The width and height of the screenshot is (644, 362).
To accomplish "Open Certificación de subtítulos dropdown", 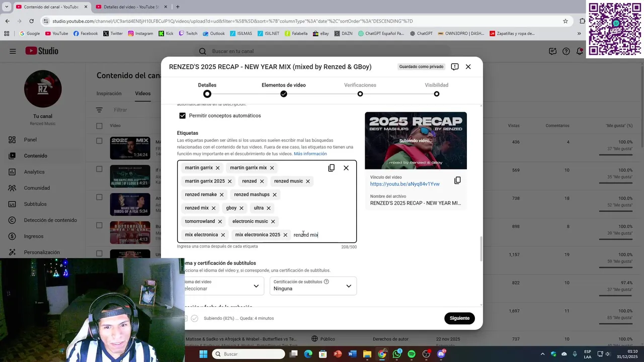I will pyautogui.click(x=313, y=286).
